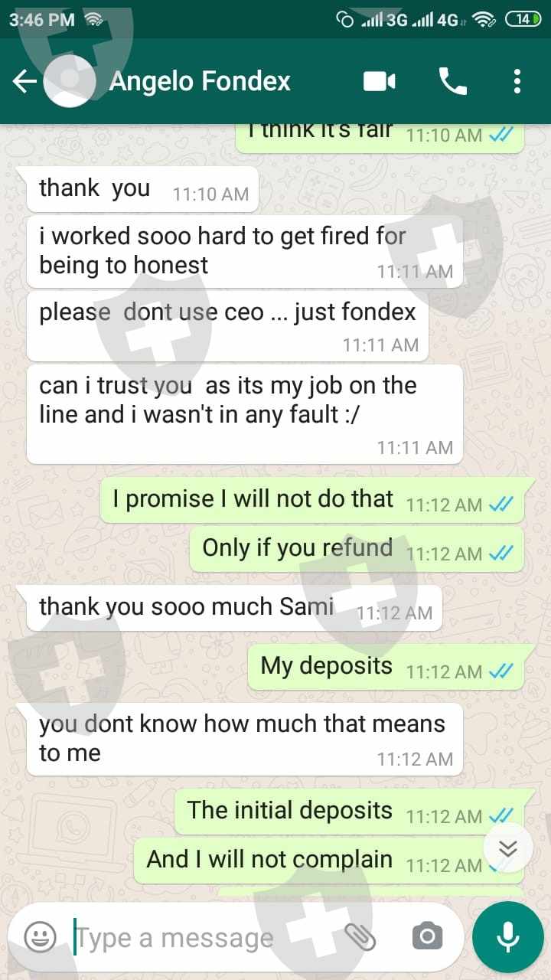Start a voice call using phone icon

[452, 81]
